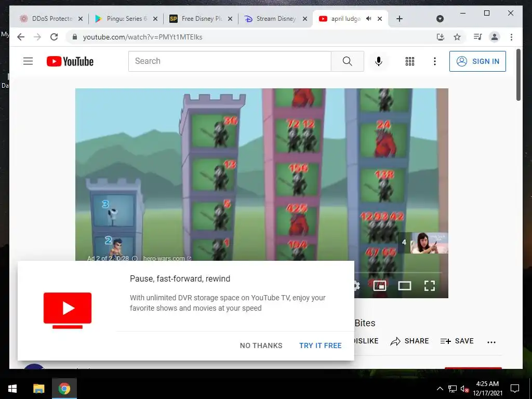Click the ad info icon
Image resolution: width=532 pixels, height=399 pixels.
tap(135, 258)
